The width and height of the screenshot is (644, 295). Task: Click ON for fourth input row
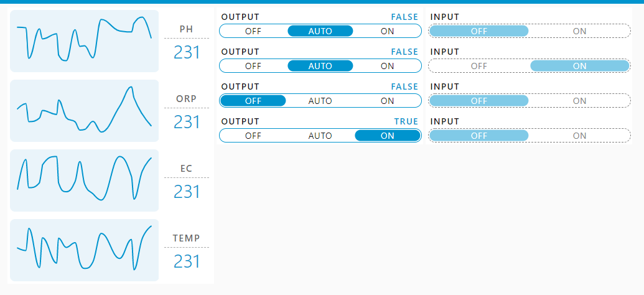[x=579, y=136]
